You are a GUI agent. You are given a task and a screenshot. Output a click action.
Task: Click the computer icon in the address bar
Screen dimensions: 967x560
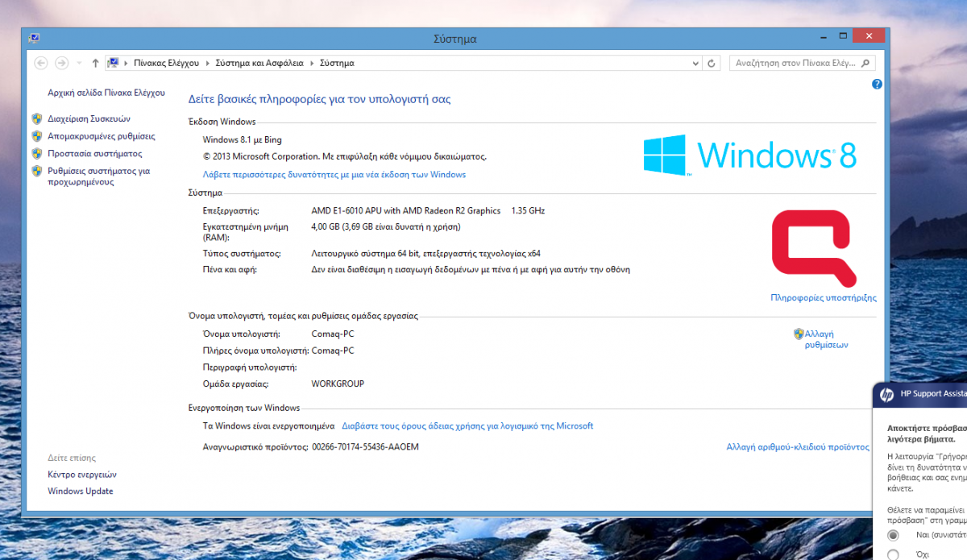tap(113, 63)
